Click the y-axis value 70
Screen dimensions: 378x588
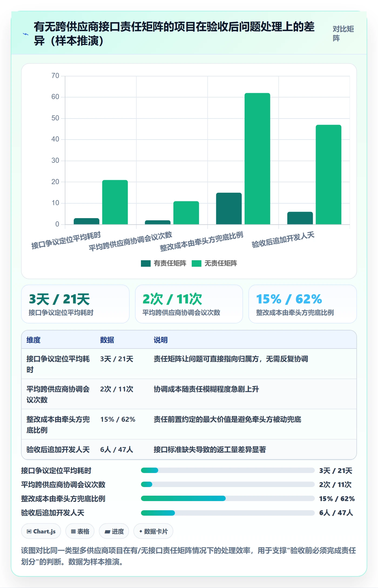(x=55, y=76)
